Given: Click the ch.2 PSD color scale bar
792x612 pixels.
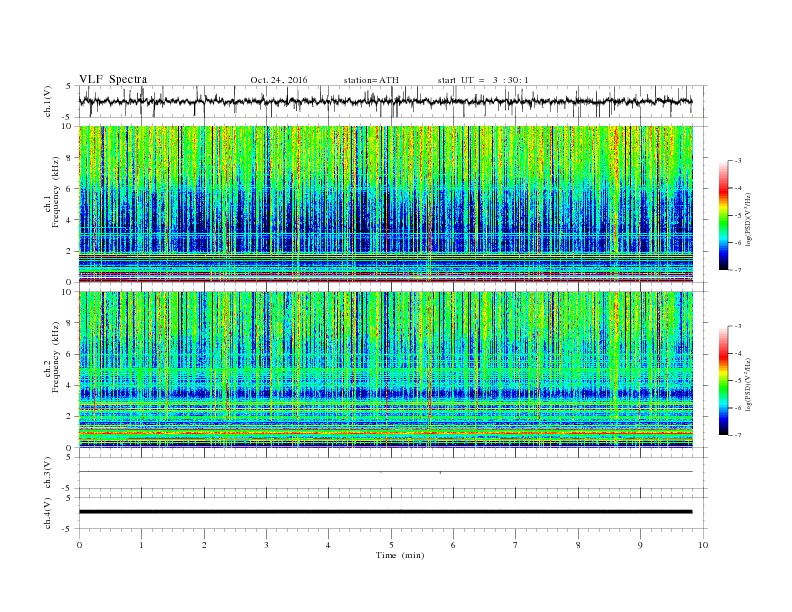Looking at the screenshot, I should tap(724, 380).
